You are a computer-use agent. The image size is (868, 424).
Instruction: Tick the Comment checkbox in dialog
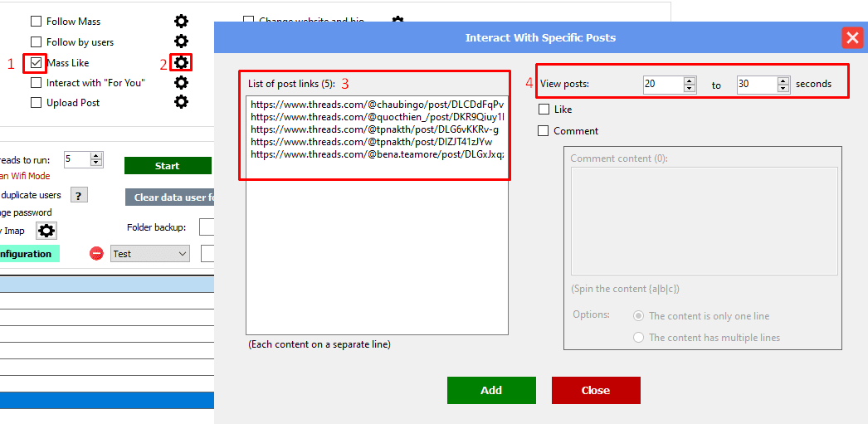pos(543,131)
